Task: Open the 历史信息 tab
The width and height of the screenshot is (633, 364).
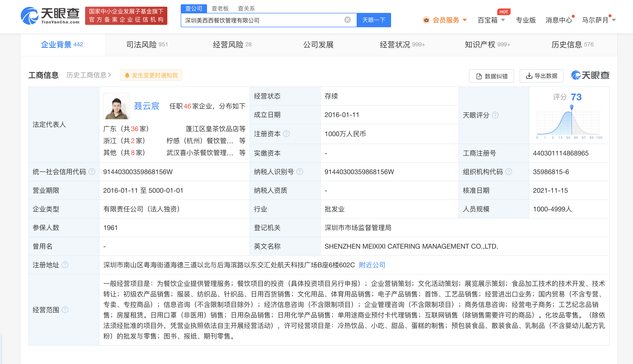Action: click(x=572, y=44)
